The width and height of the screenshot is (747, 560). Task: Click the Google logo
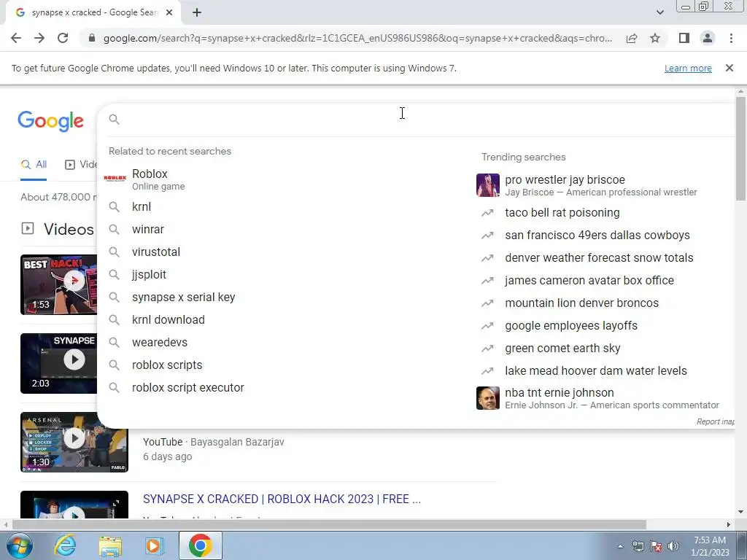51,121
